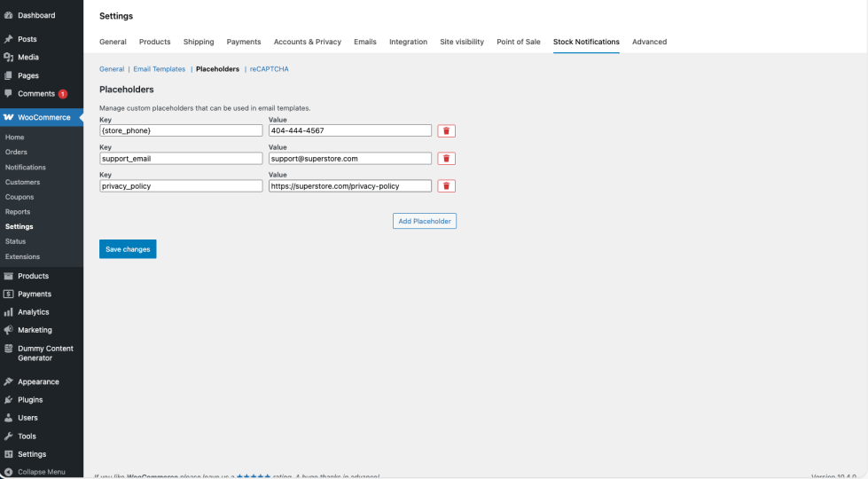Delete the support_email placeholder row
Viewport: 868px width, 479px height.
click(x=446, y=159)
